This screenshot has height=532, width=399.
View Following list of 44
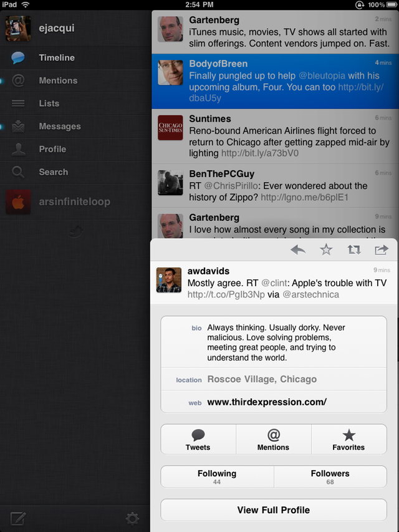point(217,476)
